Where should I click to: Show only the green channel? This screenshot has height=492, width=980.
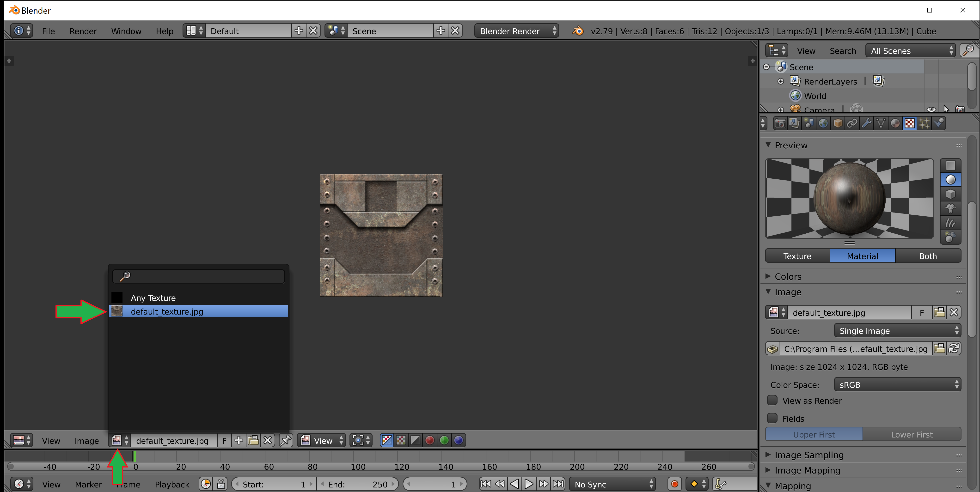[444, 440]
